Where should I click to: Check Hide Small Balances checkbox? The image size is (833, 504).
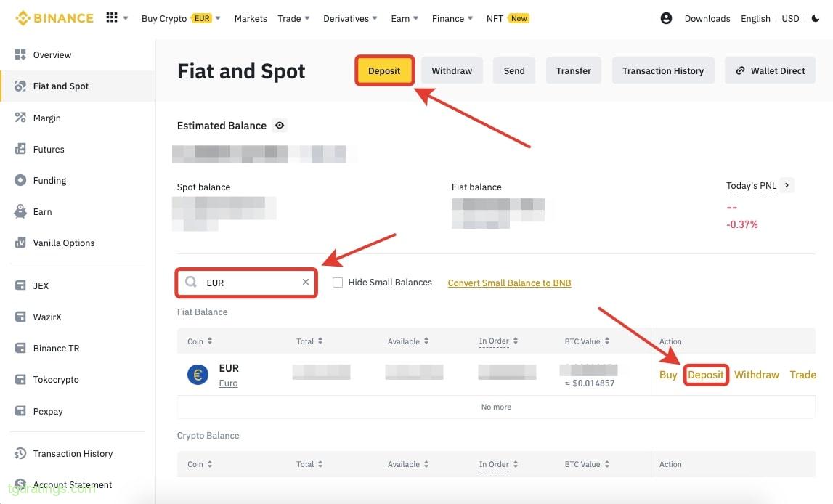click(338, 283)
